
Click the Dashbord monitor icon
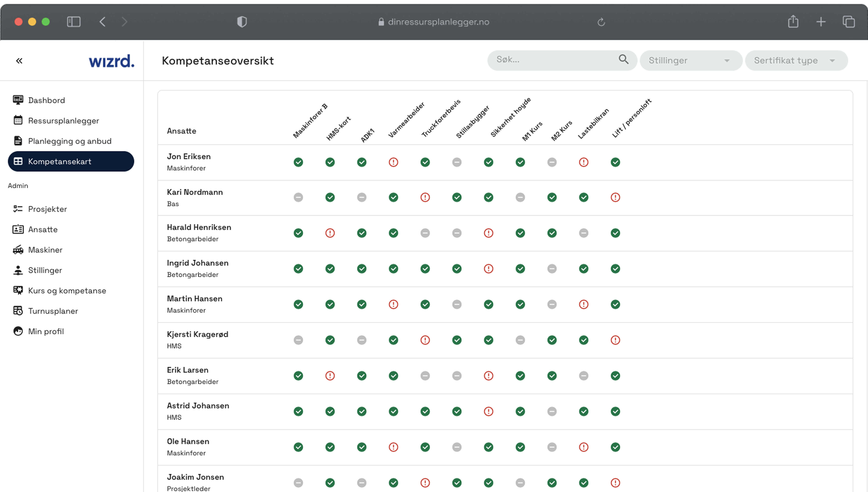(18, 100)
